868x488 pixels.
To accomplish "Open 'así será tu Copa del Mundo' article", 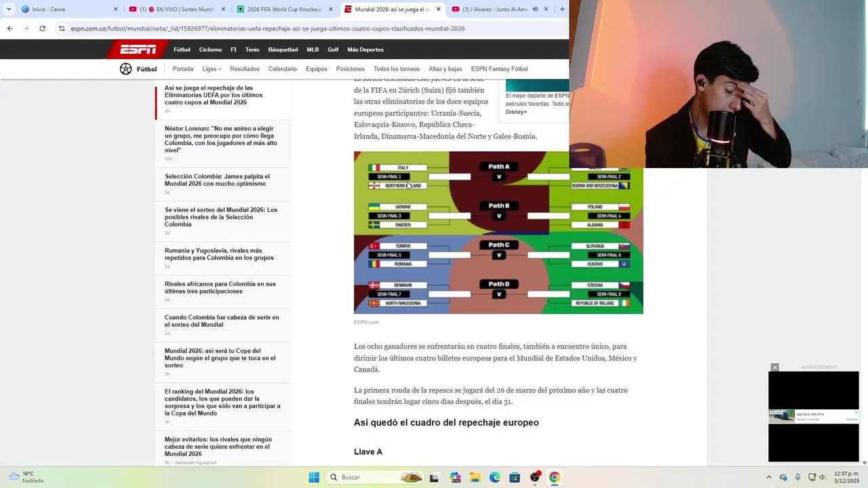I will [x=220, y=358].
